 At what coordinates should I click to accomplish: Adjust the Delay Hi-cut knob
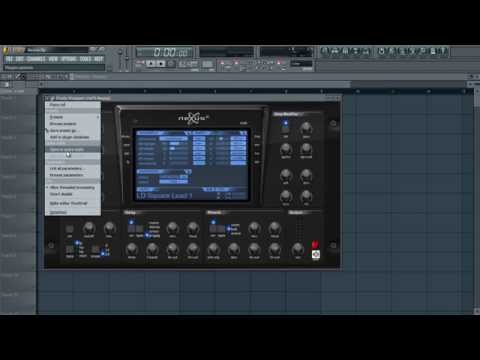coord(193,249)
